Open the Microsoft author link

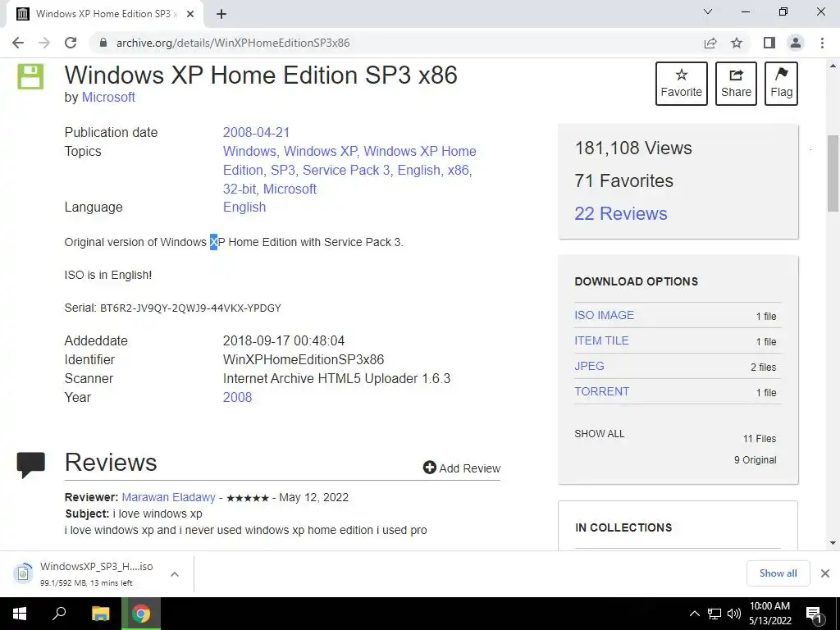tap(108, 98)
